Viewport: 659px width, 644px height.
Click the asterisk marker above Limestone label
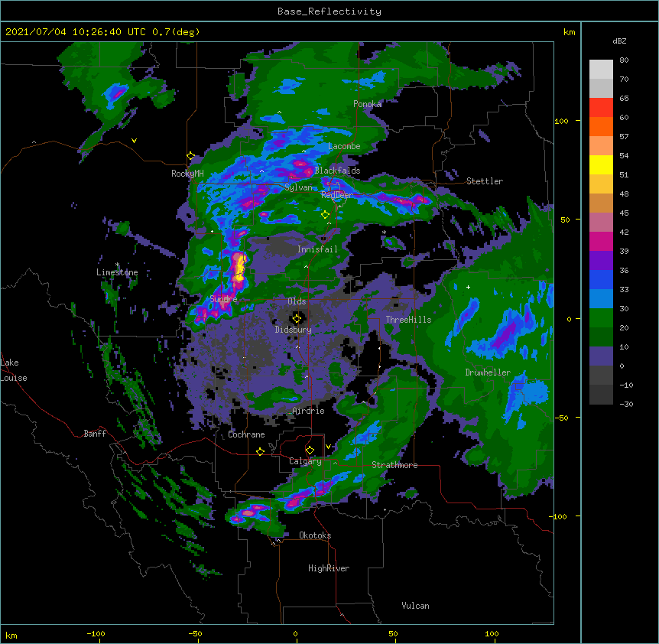(118, 265)
